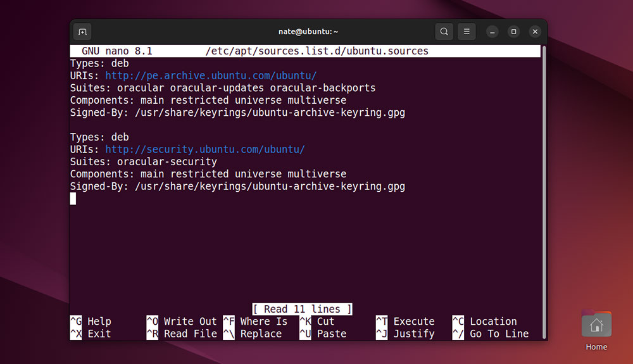Minimize the terminal window
Viewport: 633px width, 364px height.
coord(492,32)
